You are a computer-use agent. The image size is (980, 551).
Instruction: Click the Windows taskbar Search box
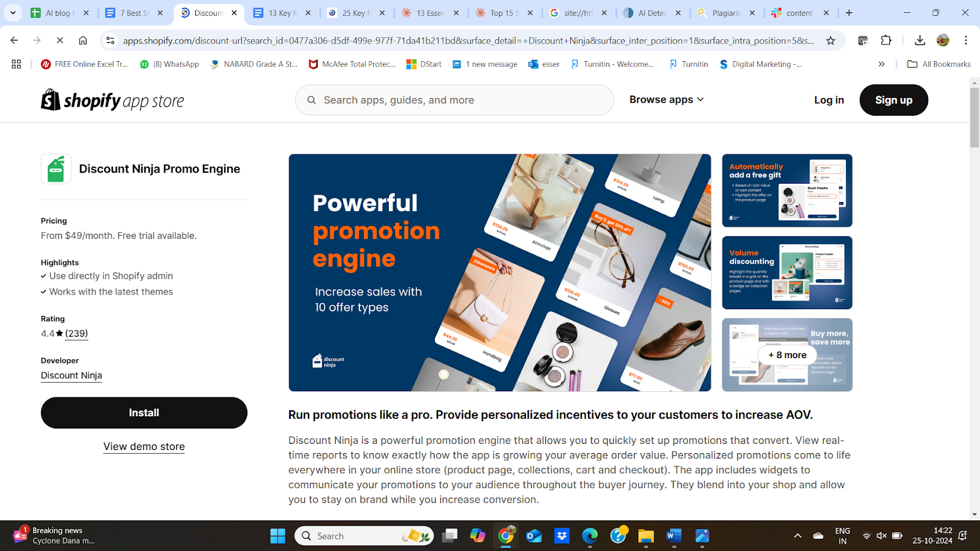(364, 536)
